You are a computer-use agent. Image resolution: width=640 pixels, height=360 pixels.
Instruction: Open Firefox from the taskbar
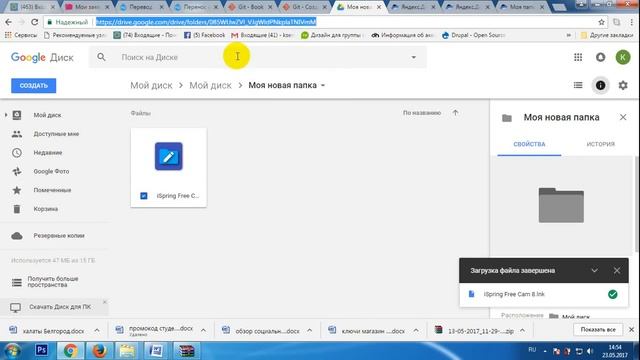(x=99, y=350)
